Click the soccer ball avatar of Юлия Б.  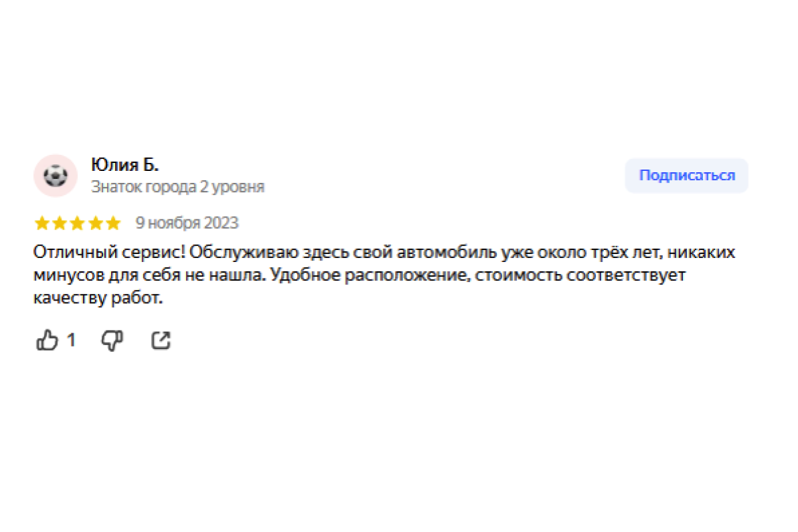pyautogui.click(x=55, y=176)
